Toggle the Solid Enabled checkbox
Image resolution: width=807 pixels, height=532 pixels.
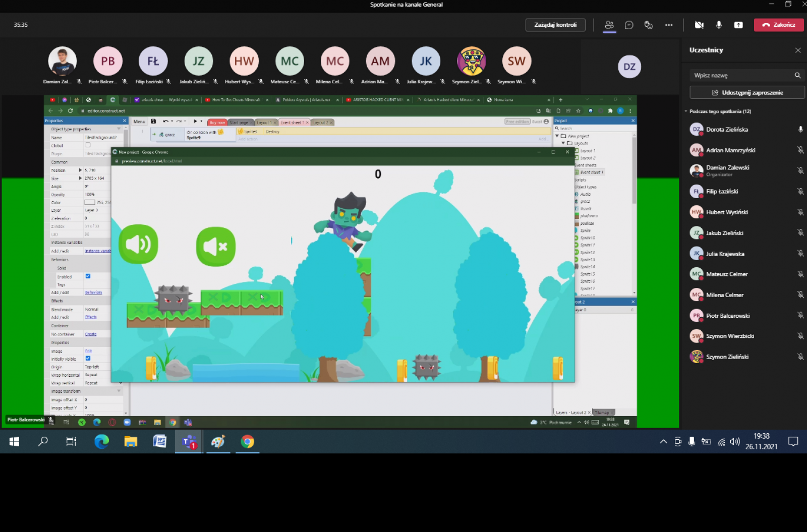(88, 276)
